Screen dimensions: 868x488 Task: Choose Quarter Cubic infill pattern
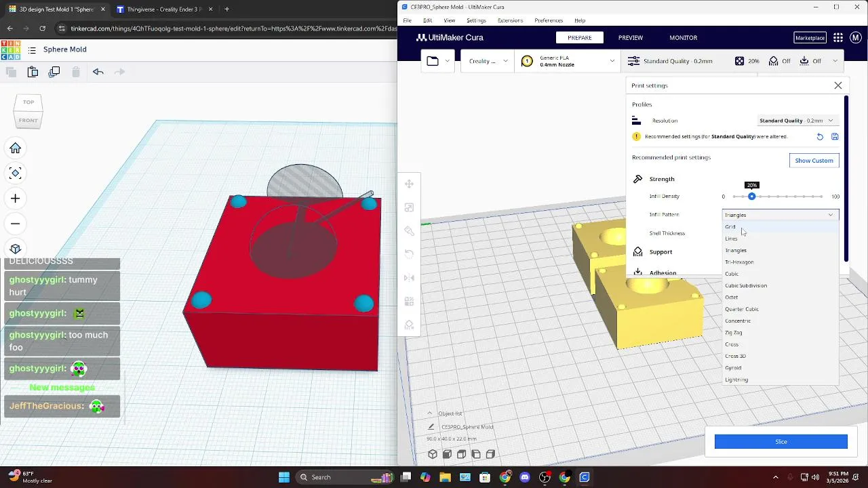pyautogui.click(x=781, y=309)
